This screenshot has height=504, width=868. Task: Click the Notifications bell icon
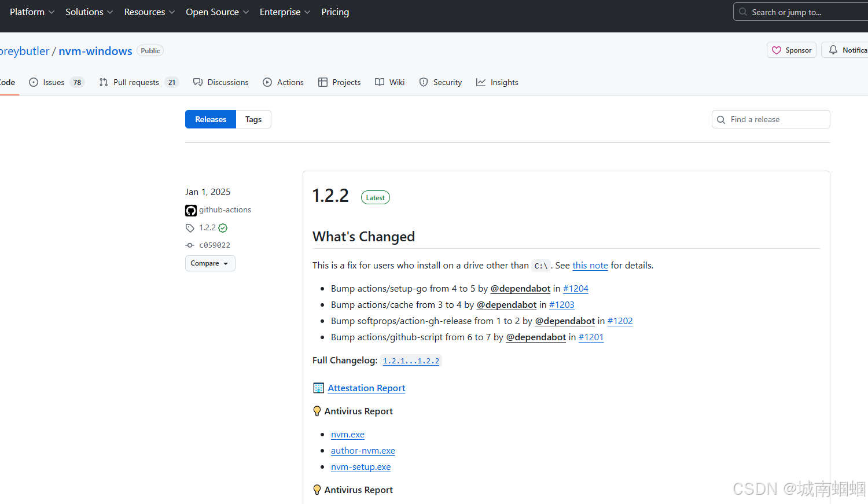[833, 50]
